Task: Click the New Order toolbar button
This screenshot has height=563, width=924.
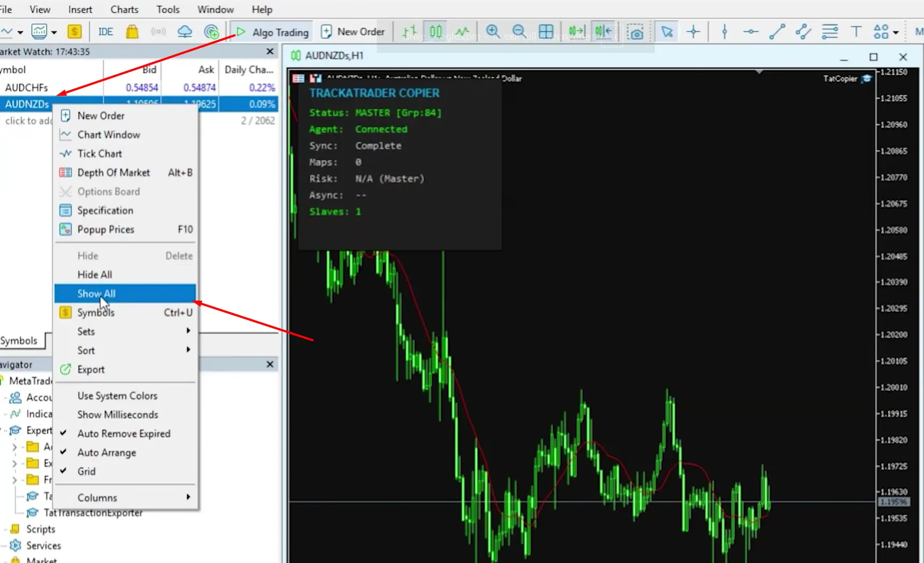Action: pos(353,32)
